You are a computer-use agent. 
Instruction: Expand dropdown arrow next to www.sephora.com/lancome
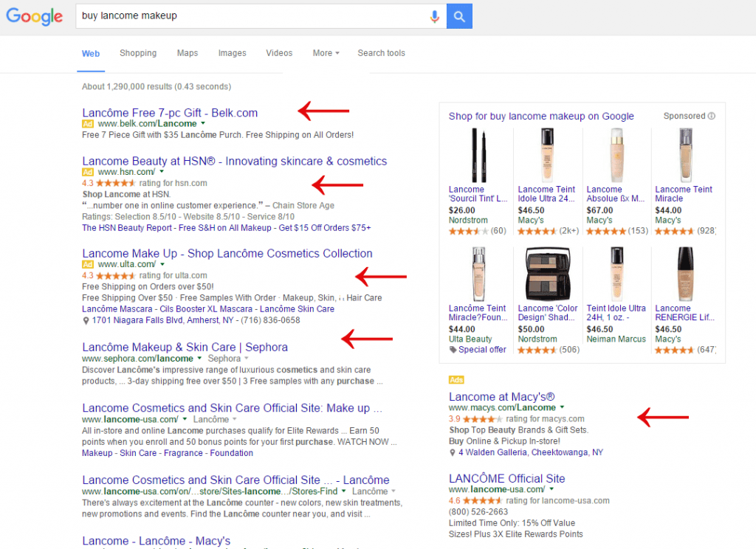click(x=199, y=358)
